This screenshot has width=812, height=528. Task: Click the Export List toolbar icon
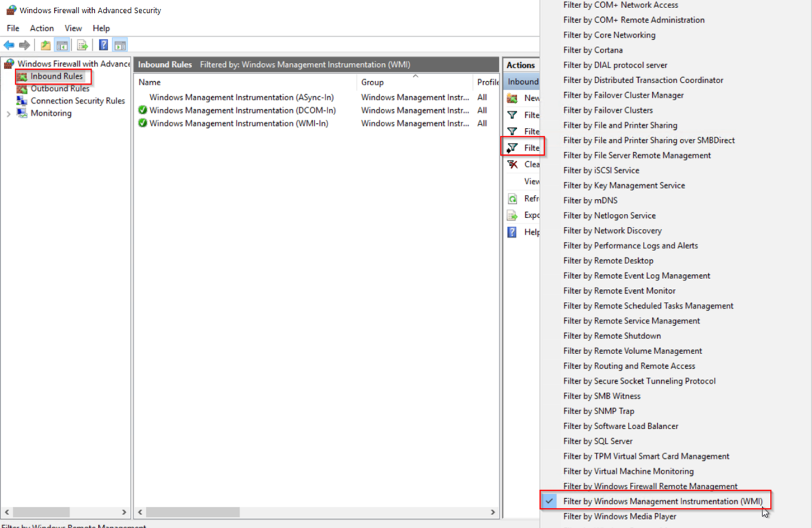pyautogui.click(x=83, y=45)
